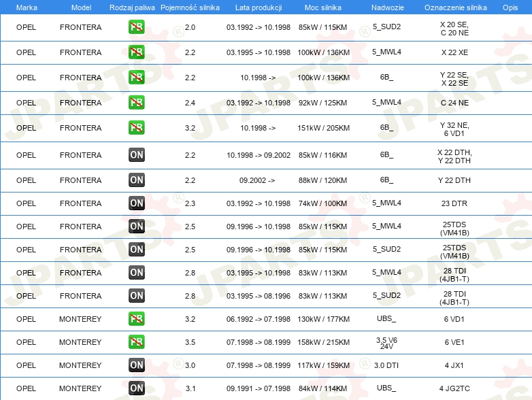Click the 4 JG2TC engine code cell

click(x=454, y=388)
